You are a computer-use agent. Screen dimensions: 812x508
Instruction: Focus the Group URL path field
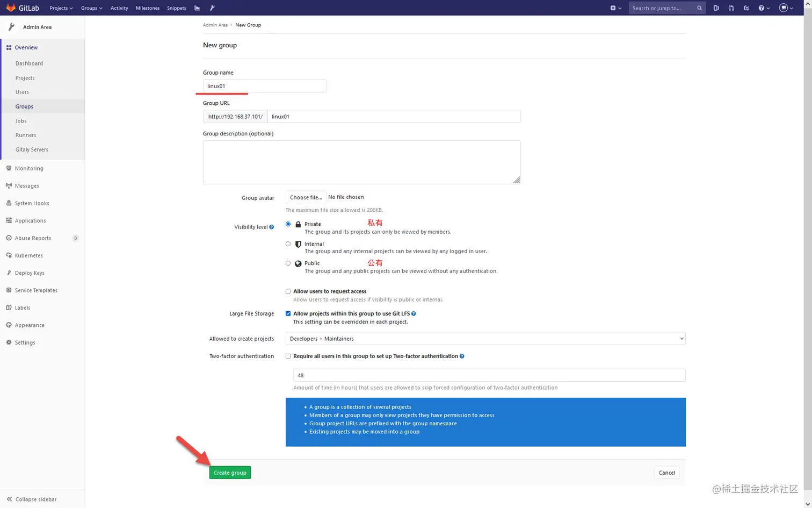(x=394, y=117)
